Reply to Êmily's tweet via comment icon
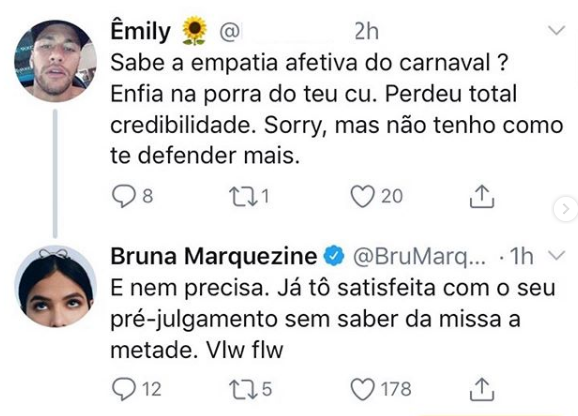Viewport: 578px width, 416px height. point(124,196)
